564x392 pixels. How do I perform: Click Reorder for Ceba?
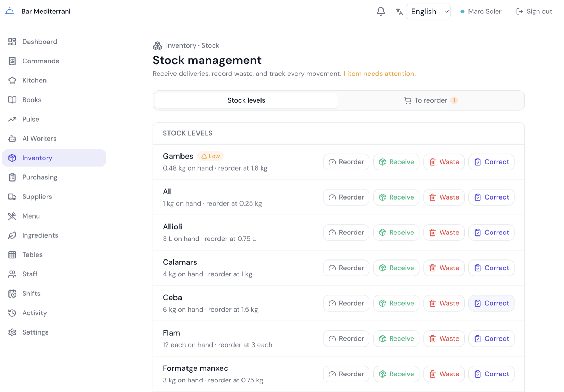coord(346,303)
